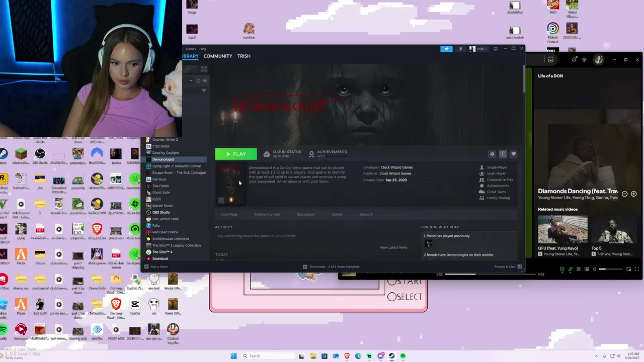
Task: Click View Latest News link
Action: [393, 247]
